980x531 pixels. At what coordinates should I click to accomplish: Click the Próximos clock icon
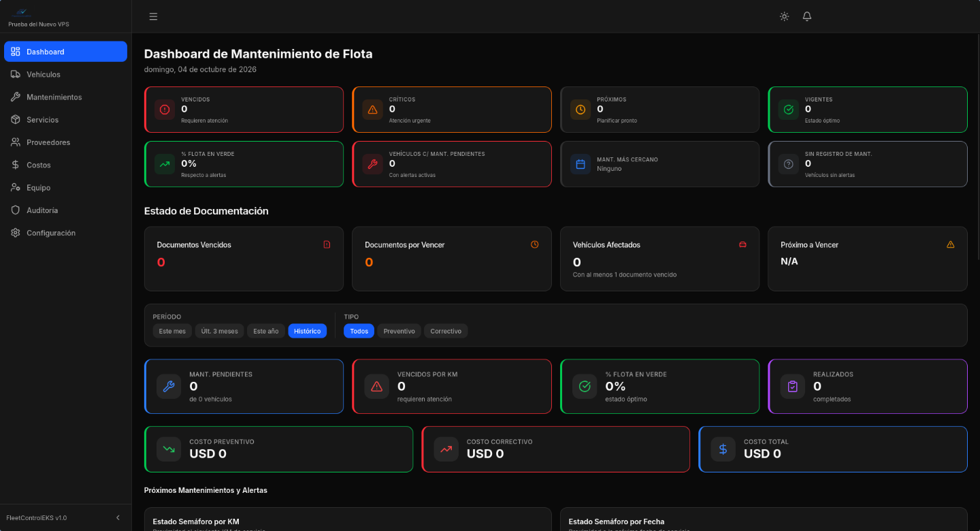(x=581, y=109)
